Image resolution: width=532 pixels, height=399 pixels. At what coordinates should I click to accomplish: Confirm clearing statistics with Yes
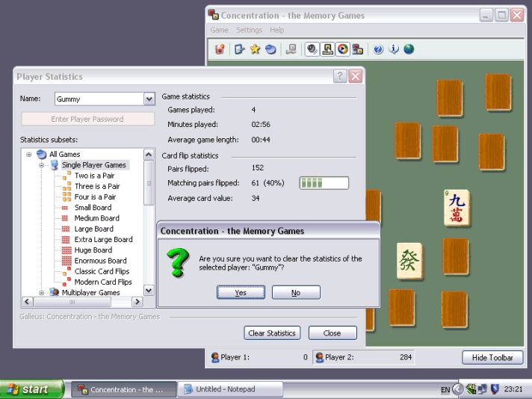[241, 292]
